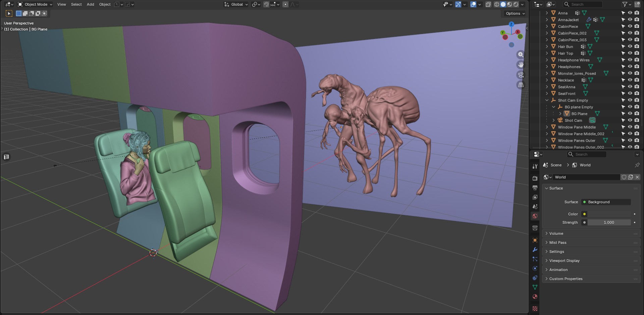
Task: Toggle fake user shield for World
Action: [x=624, y=177]
